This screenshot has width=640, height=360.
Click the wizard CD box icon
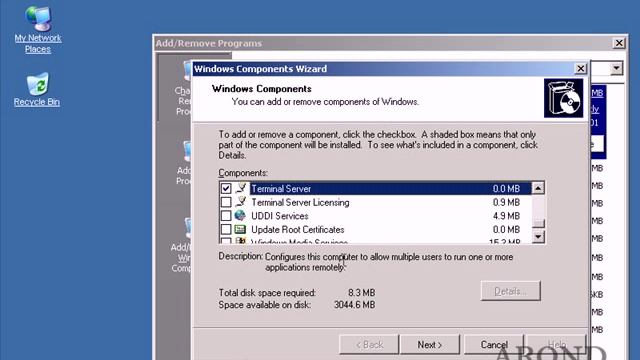563,98
